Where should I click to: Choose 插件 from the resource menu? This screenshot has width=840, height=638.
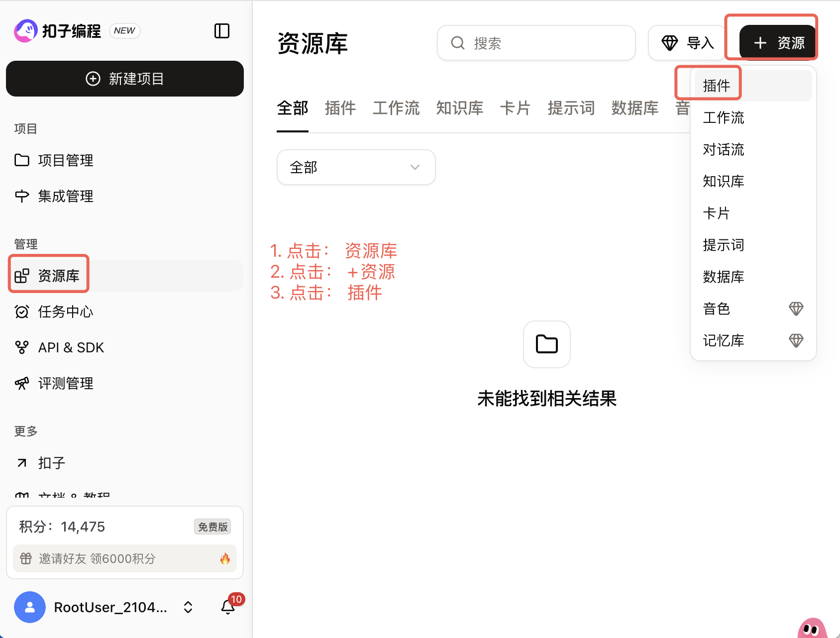click(x=717, y=86)
